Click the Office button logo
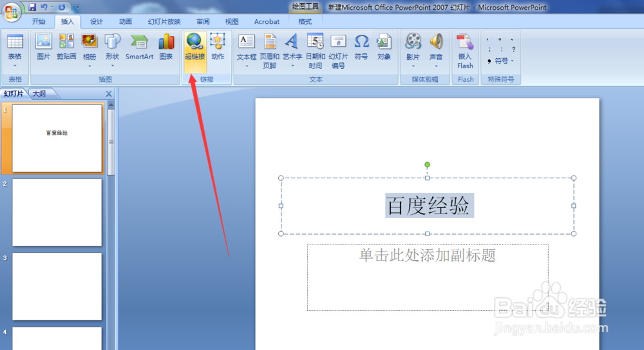This screenshot has width=644, height=350. coord(12,11)
